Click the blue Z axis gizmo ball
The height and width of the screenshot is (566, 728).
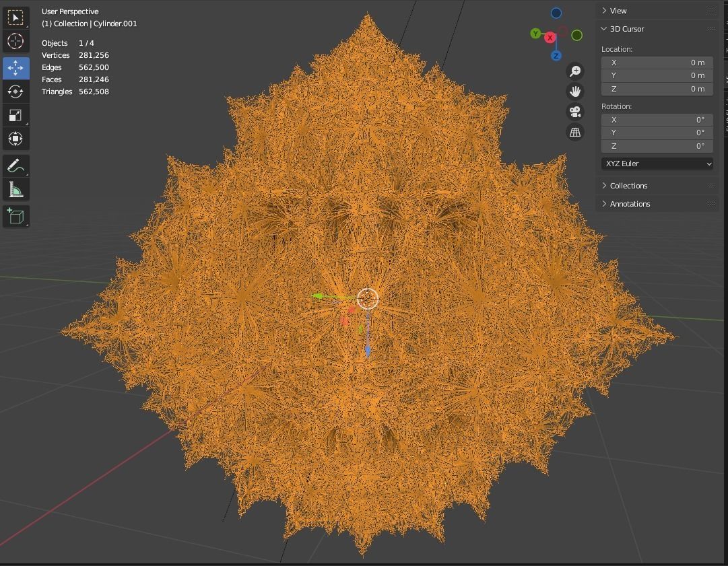coord(556,56)
